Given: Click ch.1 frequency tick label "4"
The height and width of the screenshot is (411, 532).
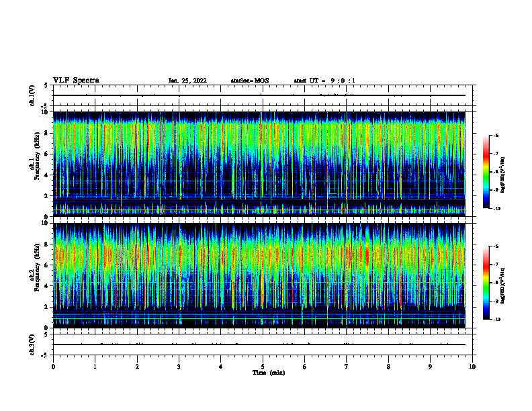Looking at the screenshot, I should tap(47, 175).
